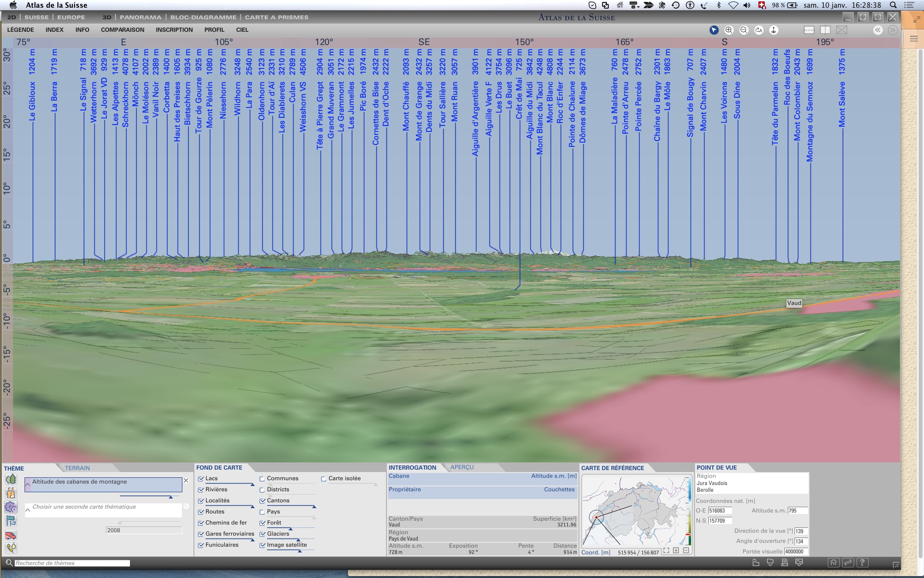Screen dimensions: 924x578
Task: Uncheck the Lacs checkbox
Action: pyautogui.click(x=201, y=478)
